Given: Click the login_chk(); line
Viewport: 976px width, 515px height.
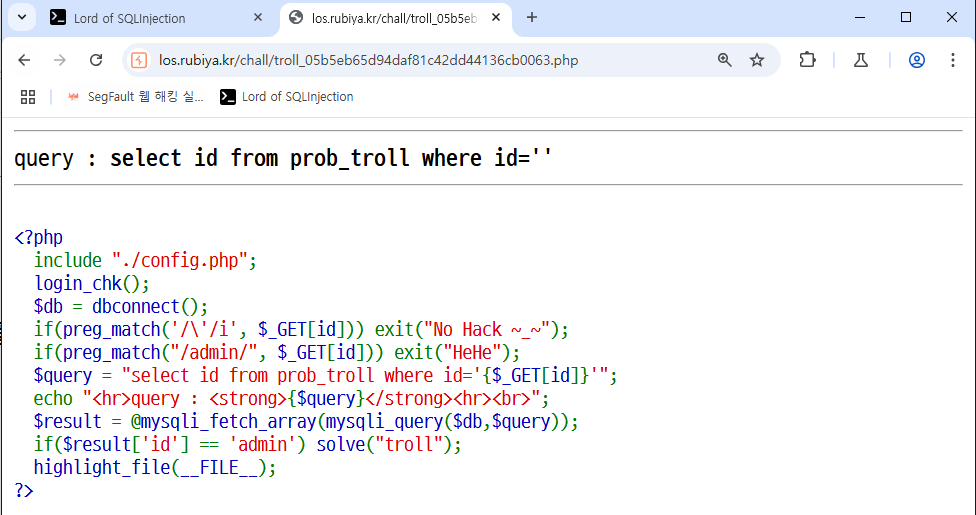Looking at the screenshot, I should point(92,283).
